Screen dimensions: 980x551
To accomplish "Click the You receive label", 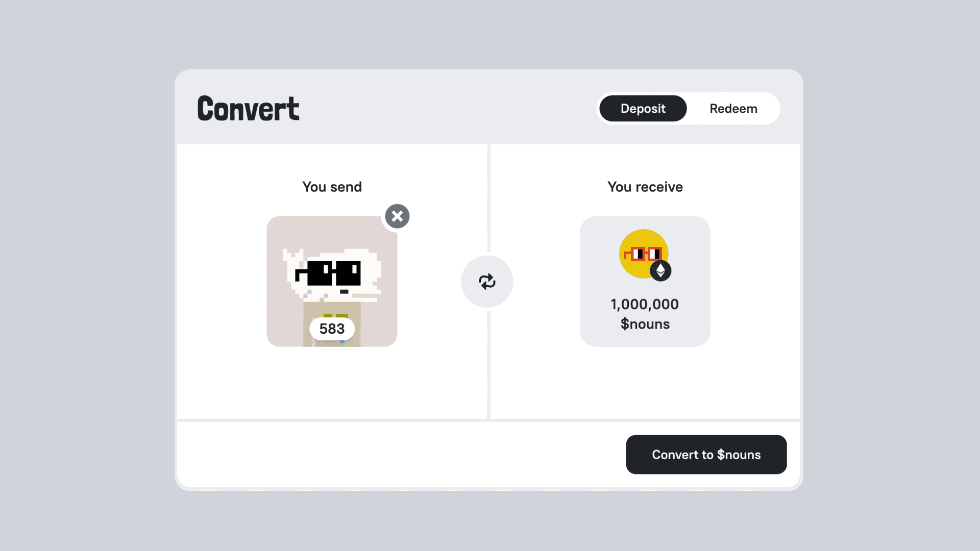I will [645, 187].
